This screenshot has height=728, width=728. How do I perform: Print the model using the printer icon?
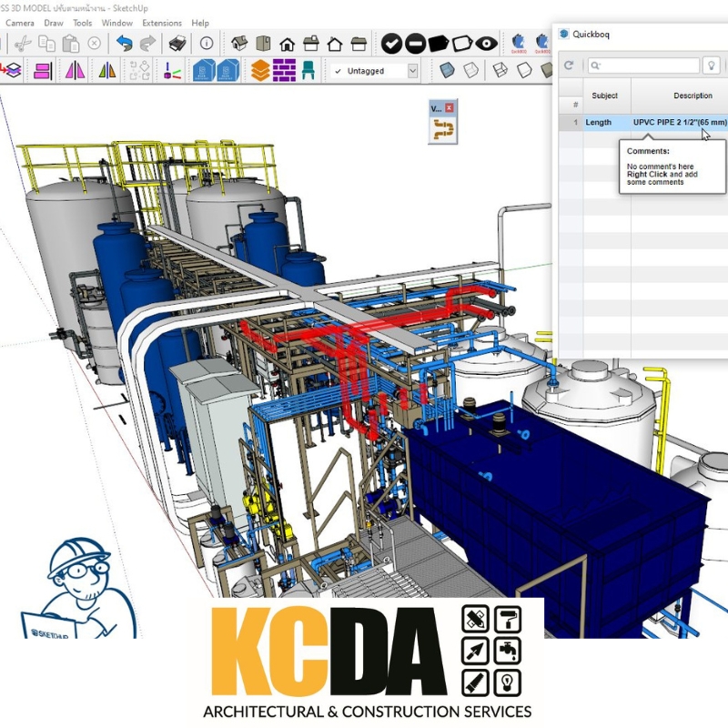(x=177, y=44)
